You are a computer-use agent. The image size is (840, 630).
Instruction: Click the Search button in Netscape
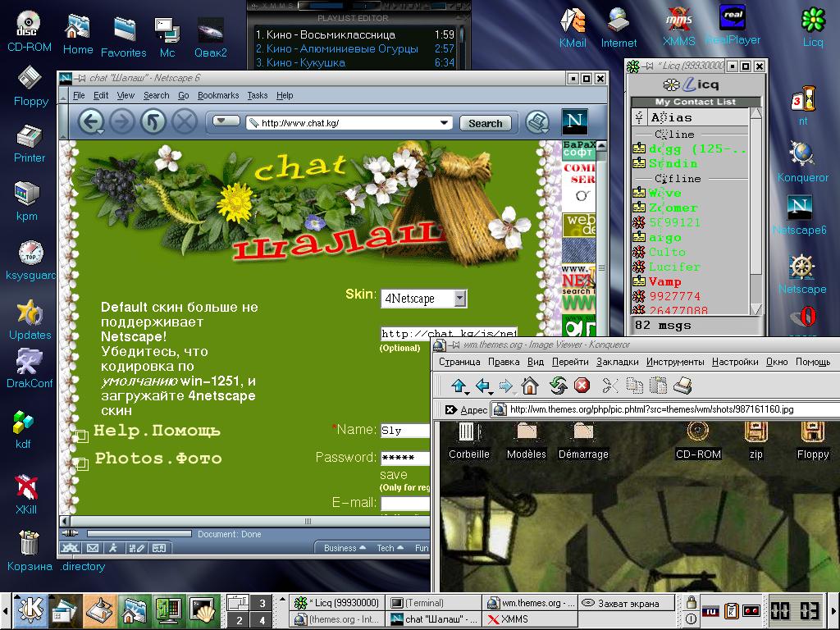(485, 123)
